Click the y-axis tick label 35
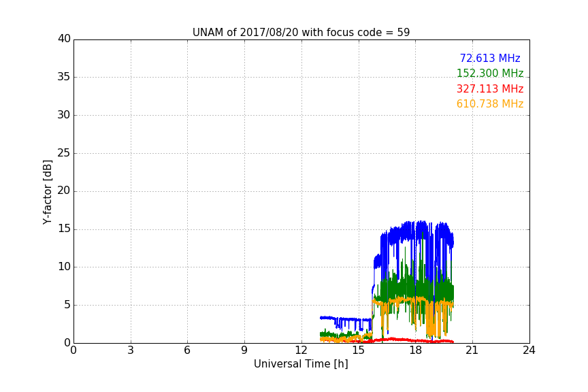Viewport: 588px width, 392px height. (64, 77)
